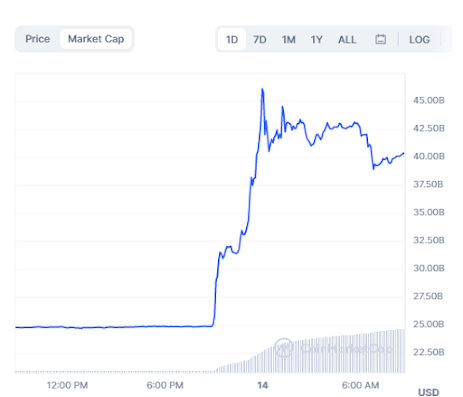Open the calendar date range picker
The height and width of the screenshot is (397, 463).
tap(380, 39)
